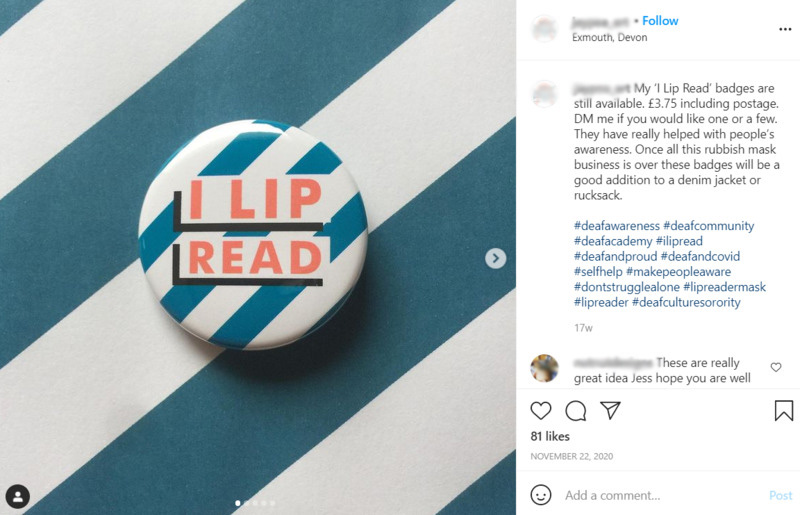
Task: Open the Exmouth, Devon location link
Action: (610, 37)
